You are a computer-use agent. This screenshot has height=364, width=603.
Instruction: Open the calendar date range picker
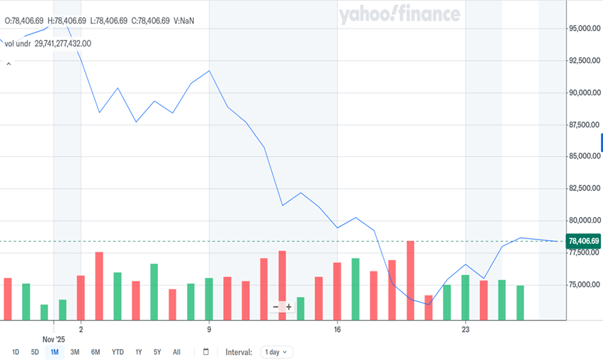(206, 352)
